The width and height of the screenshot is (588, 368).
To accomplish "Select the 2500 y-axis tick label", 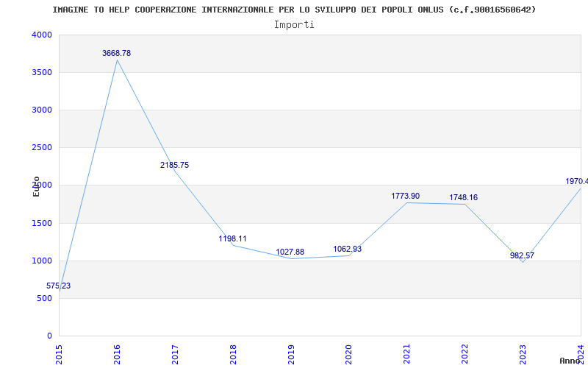I will coord(42,148).
